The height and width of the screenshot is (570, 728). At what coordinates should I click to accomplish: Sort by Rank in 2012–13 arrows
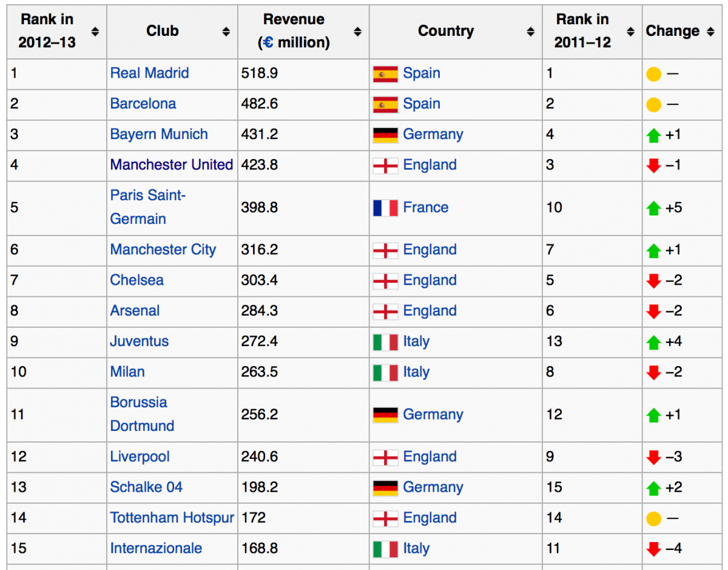95,32
